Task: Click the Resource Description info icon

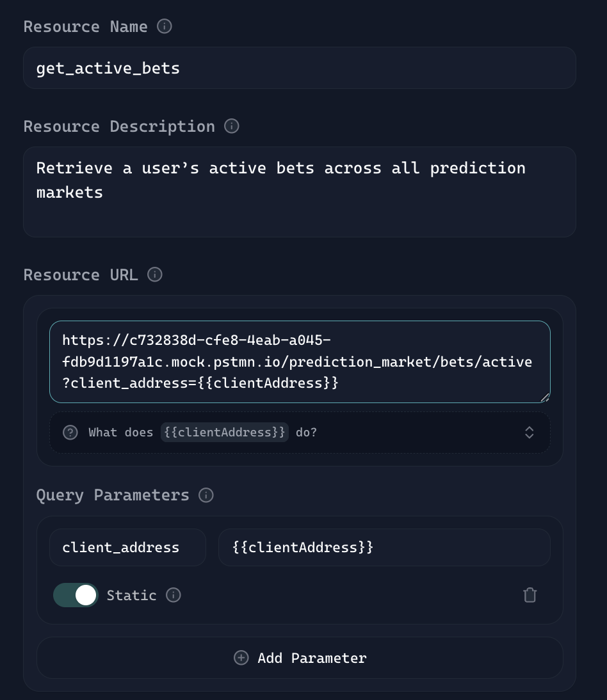Action: (232, 126)
